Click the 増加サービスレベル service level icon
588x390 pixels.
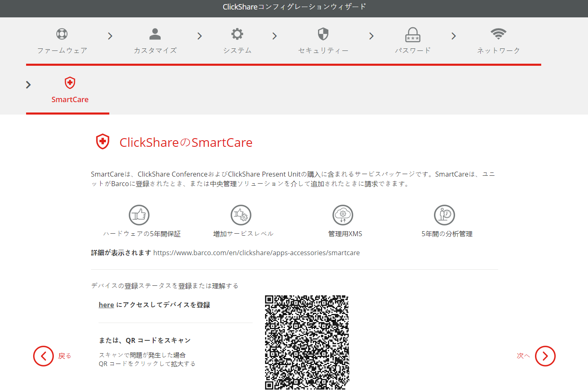241,215
